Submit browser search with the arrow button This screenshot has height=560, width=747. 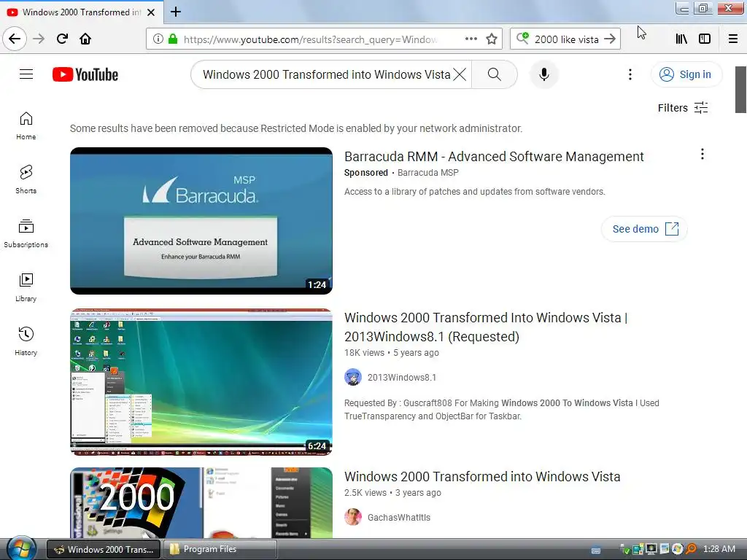[x=610, y=39]
